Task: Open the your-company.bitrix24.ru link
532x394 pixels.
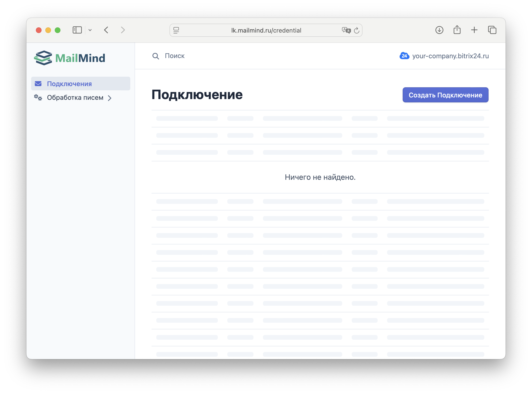Action: click(x=450, y=56)
